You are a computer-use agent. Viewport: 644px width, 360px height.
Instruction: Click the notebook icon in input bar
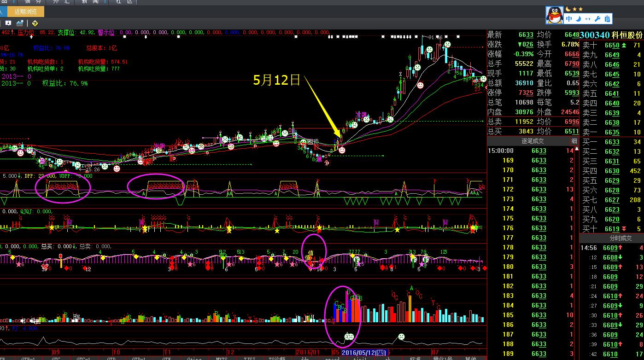tap(607, 19)
